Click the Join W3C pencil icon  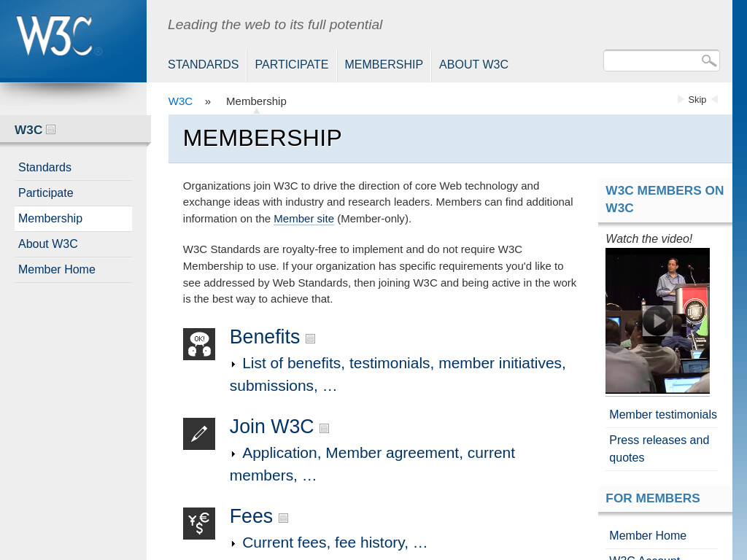tap(199, 434)
